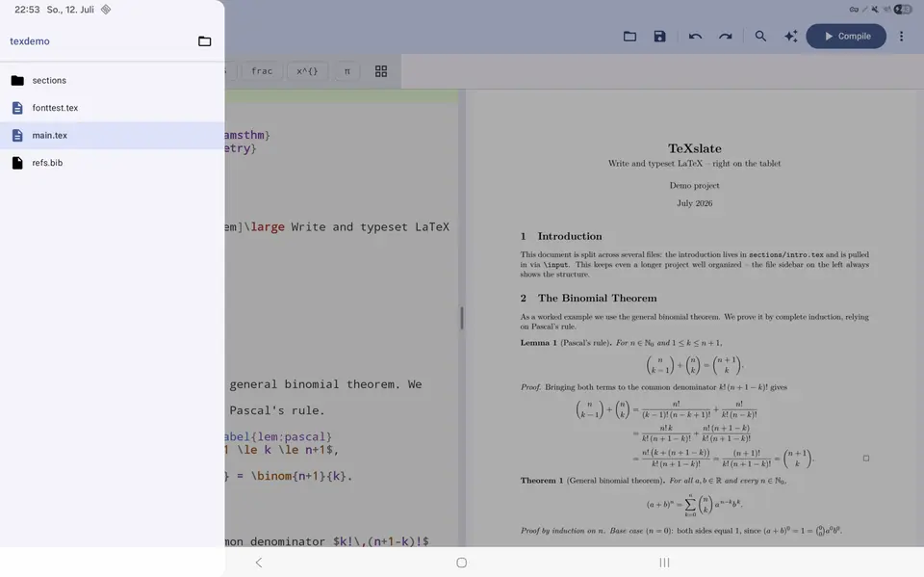Open fonttest.tex in the file drawer
Image resolution: width=924 pixels, height=577 pixels.
point(112,108)
